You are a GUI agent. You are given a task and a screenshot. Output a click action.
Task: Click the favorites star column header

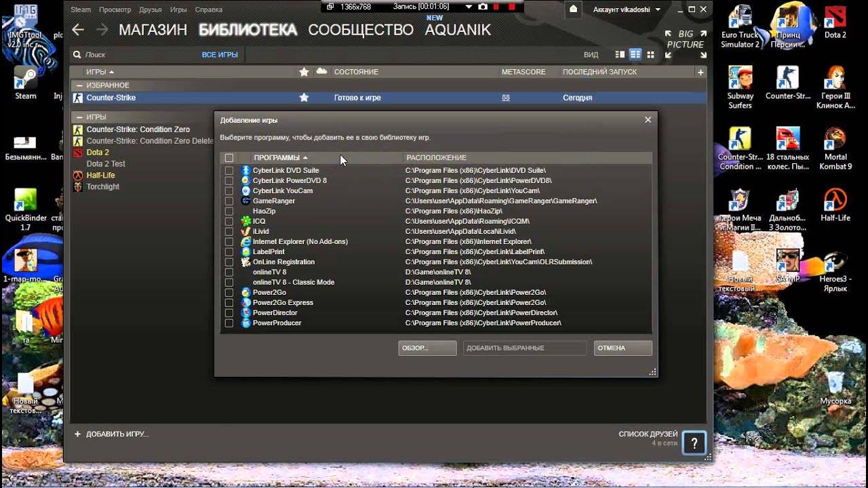pyautogui.click(x=304, y=72)
